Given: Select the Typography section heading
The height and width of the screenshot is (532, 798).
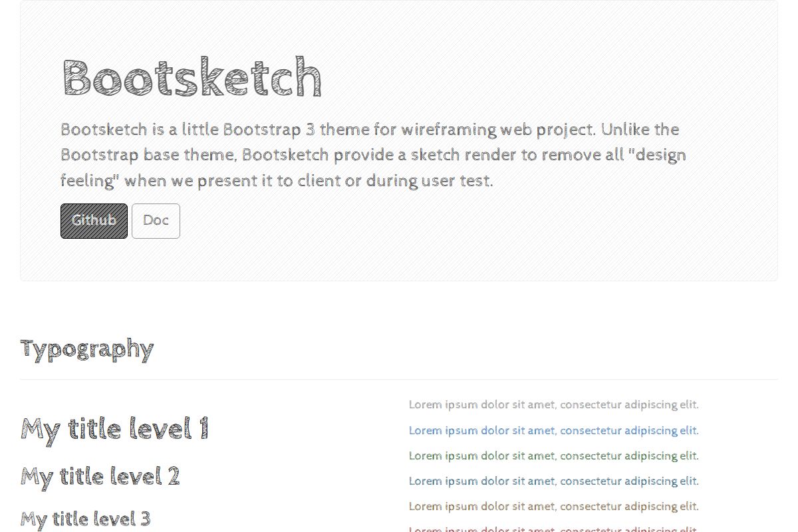Looking at the screenshot, I should coord(87,348).
